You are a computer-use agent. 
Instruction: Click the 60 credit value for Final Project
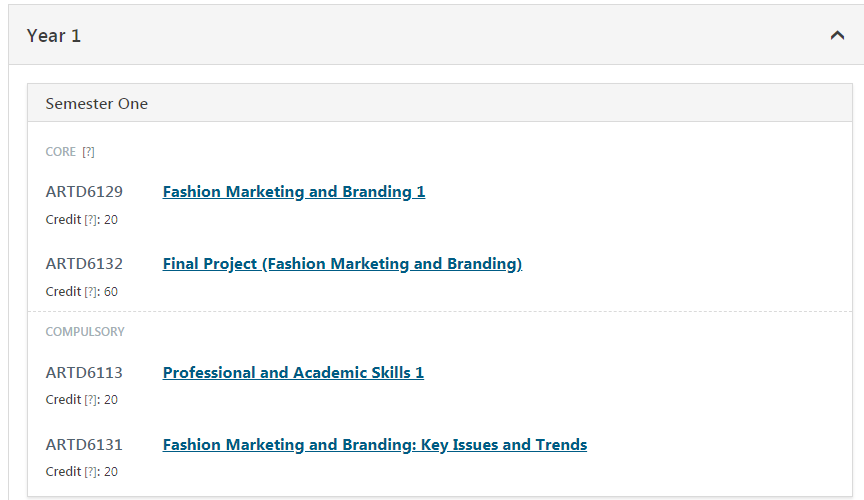111,292
